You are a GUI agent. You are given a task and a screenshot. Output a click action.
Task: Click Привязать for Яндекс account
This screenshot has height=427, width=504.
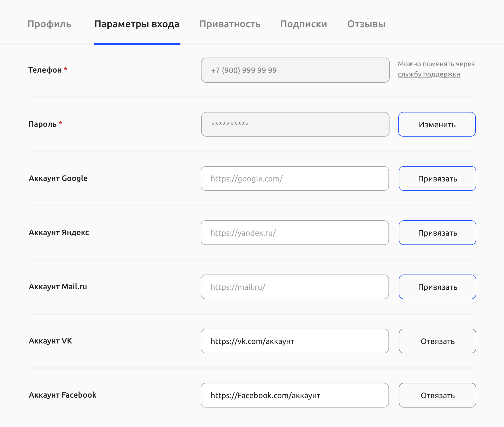(x=437, y=233)
